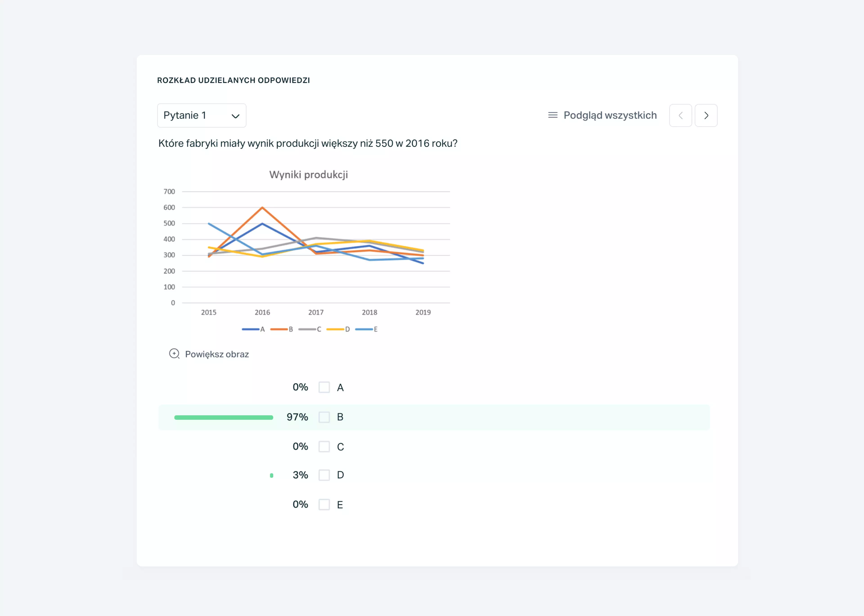The image size is (864, 616).
Task: Tick the checkbox for answer E
Action: click(x=324, y=505)
